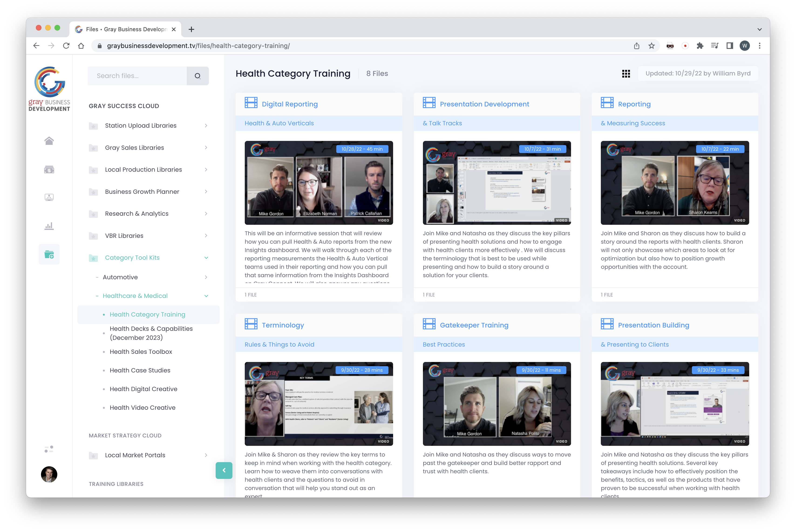Click the Station Upload Libraries folder icon
The width and height of the screenshot is (796, 532).
[x=93, y=126]
